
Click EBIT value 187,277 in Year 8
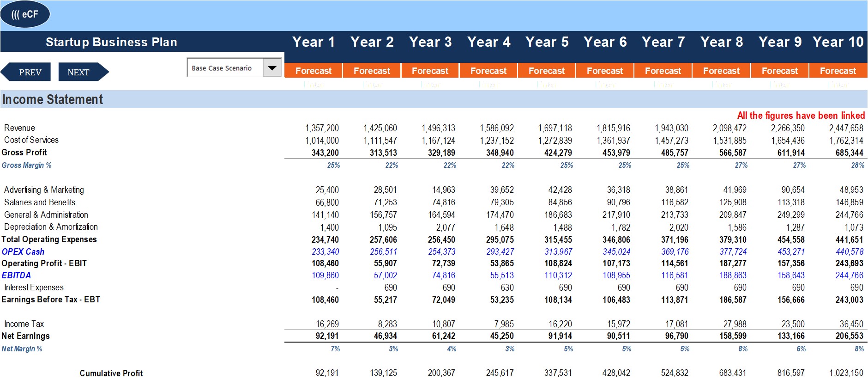tap(733, 264)
